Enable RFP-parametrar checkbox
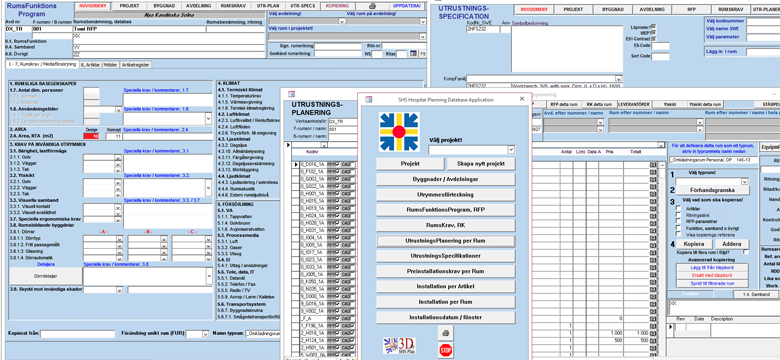This screenshot has height=360, width=780. click(678, 221)
